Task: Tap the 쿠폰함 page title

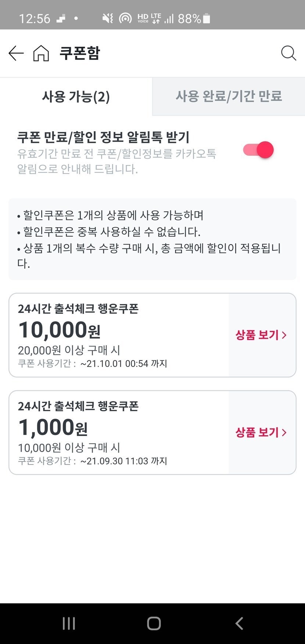Action: tap(79, 53)
